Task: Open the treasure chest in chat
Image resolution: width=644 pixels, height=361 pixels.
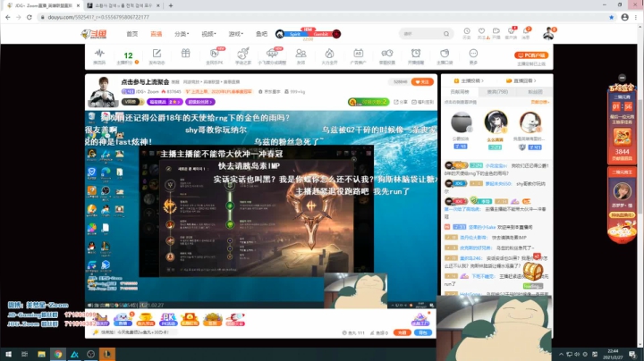Action: pos(533,271)
